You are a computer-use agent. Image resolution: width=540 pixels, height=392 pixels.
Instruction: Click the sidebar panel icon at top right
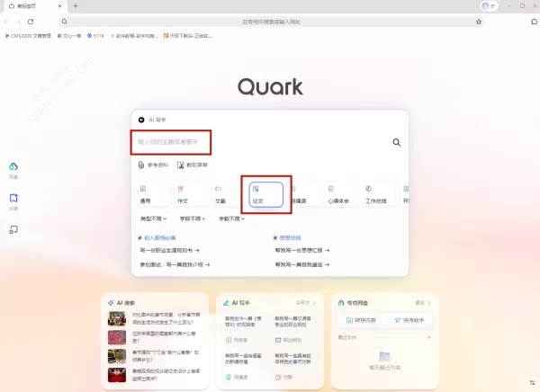[534, 22]
